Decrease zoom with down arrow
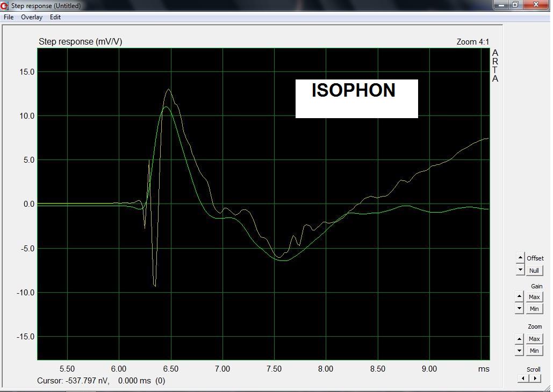The image size is (553, 392). click(x=519, y=351)
